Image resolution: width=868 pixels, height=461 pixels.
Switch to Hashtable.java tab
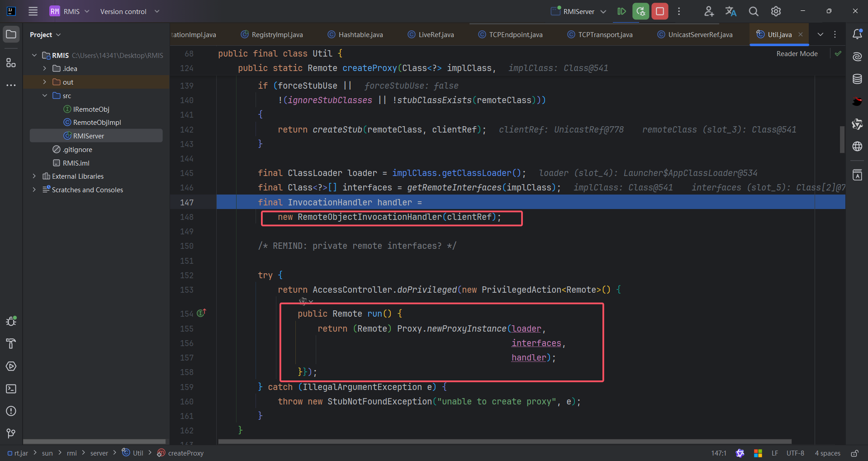click(355, 34)
